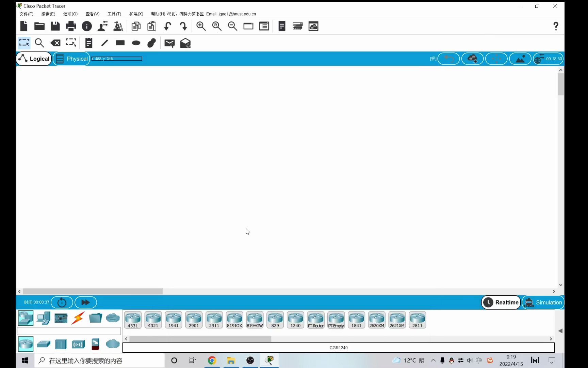Create a new file with the New icon
Screen dimensions: 588x368
[24, 26]
